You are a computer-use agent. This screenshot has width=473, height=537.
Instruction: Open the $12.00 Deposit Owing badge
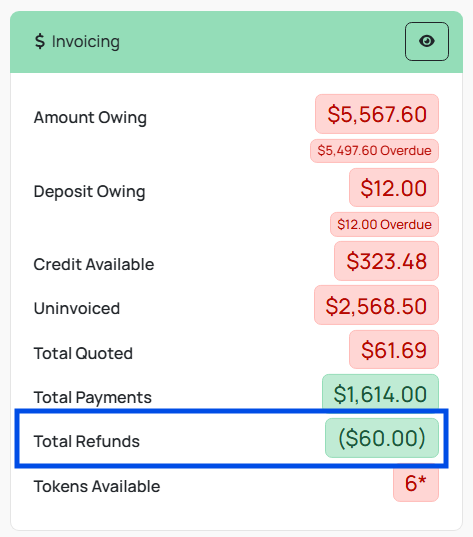[x=394, y=188]
